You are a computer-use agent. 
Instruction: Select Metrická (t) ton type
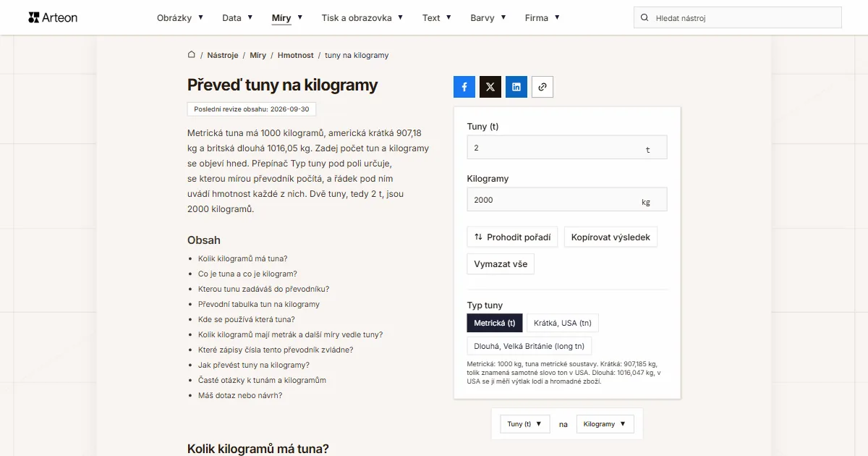pos(495,323)
